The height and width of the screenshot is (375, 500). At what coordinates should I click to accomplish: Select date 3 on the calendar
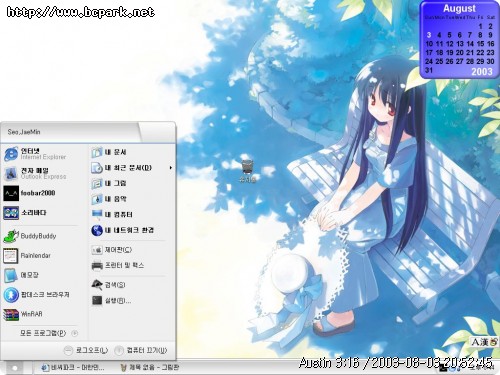tap(429, 35)
